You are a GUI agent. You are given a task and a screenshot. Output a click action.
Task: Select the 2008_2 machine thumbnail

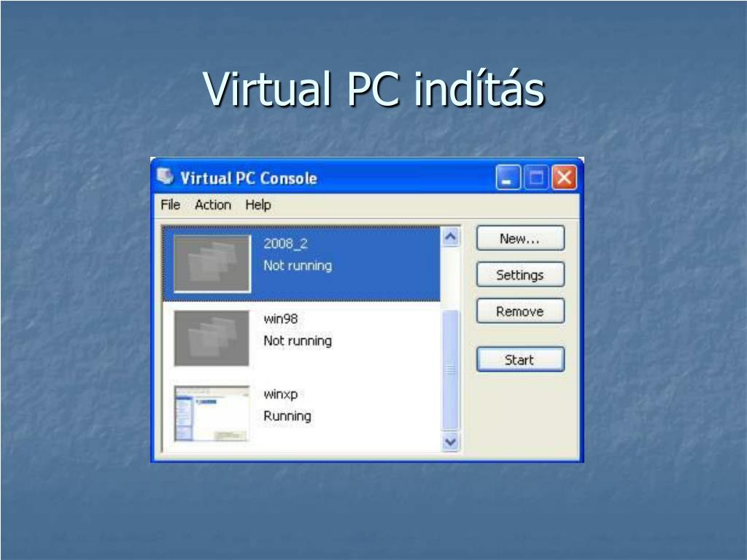(212, 263)
